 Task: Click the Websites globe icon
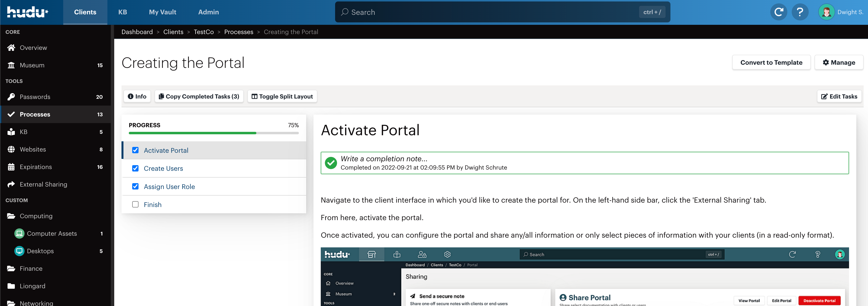pyautogui.click(x=11, y=149)
